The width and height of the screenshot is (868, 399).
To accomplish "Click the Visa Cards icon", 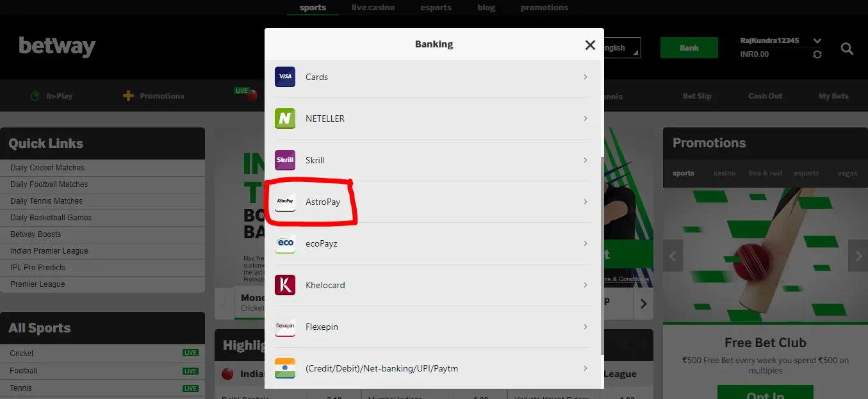I will [285, 77].
